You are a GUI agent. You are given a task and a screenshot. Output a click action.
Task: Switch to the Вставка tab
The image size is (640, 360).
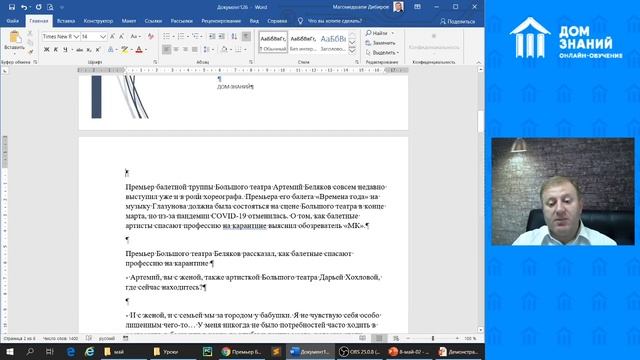[x=66, y=21]
